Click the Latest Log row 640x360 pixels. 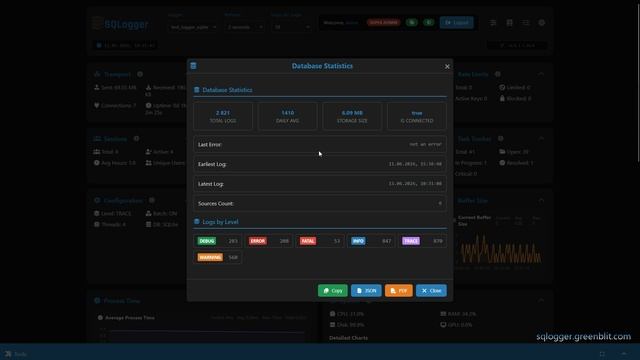coord(320,184)
